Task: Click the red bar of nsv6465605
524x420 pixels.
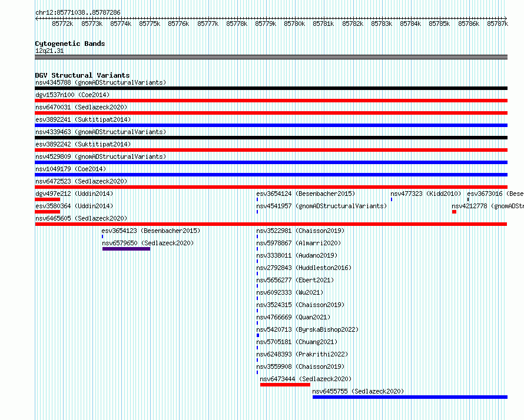Action: (271, 224)
